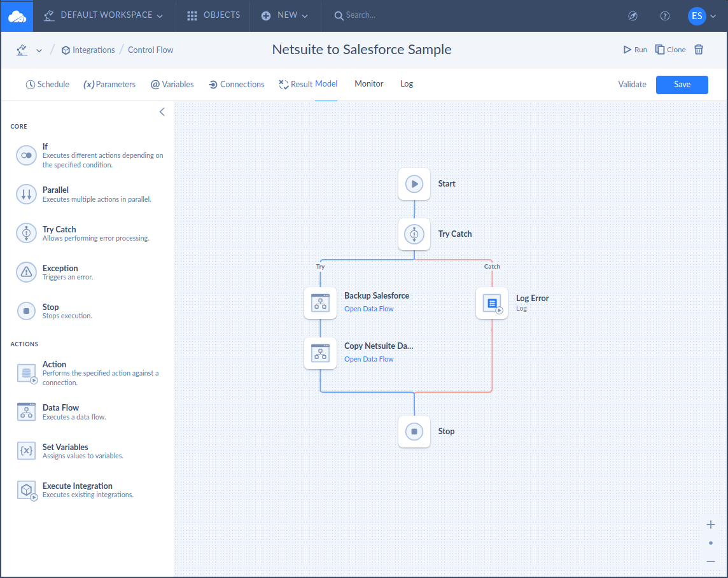Expand the New menu
This screenshot has width=728, height=578.
[284, 15]
